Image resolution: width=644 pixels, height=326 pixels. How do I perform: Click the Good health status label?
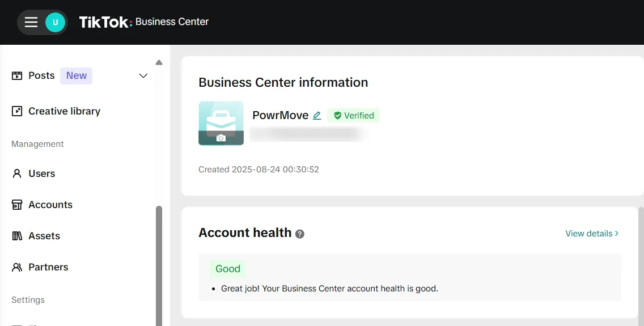(x=228, y=269)
